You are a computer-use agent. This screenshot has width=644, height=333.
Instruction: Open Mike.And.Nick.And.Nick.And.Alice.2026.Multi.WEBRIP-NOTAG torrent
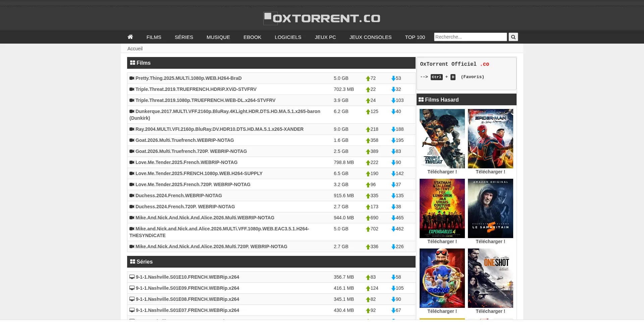(205, 218)
